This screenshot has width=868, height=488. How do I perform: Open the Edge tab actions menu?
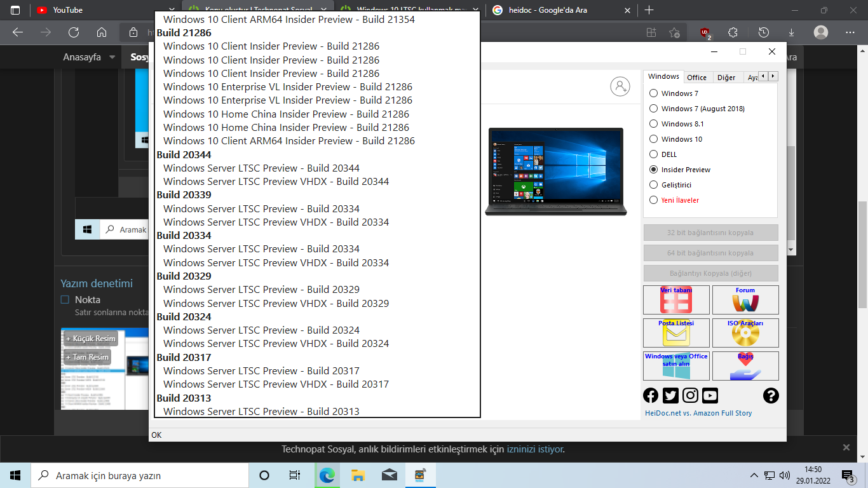(x=15, y=10)
